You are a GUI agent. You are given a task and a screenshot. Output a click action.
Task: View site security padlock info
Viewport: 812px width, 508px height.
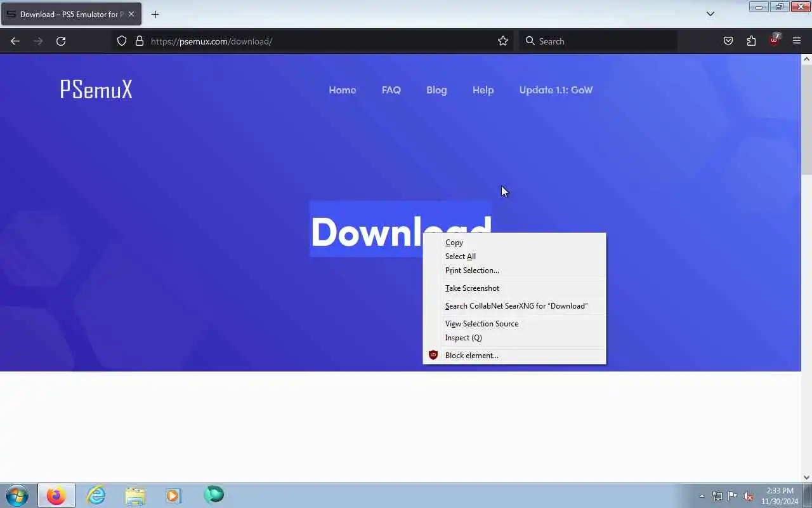pyautogui.click(x=140, y=41)
